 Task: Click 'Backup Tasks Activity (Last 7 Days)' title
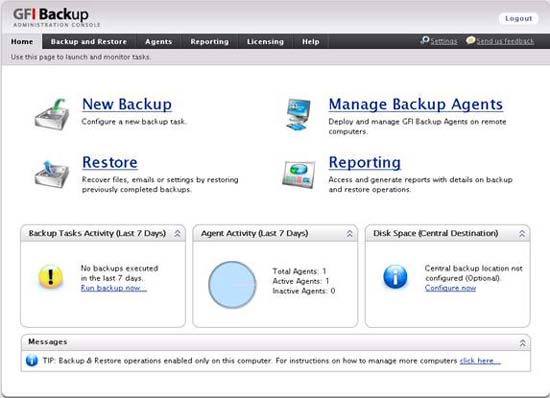[x=97, y=233]
